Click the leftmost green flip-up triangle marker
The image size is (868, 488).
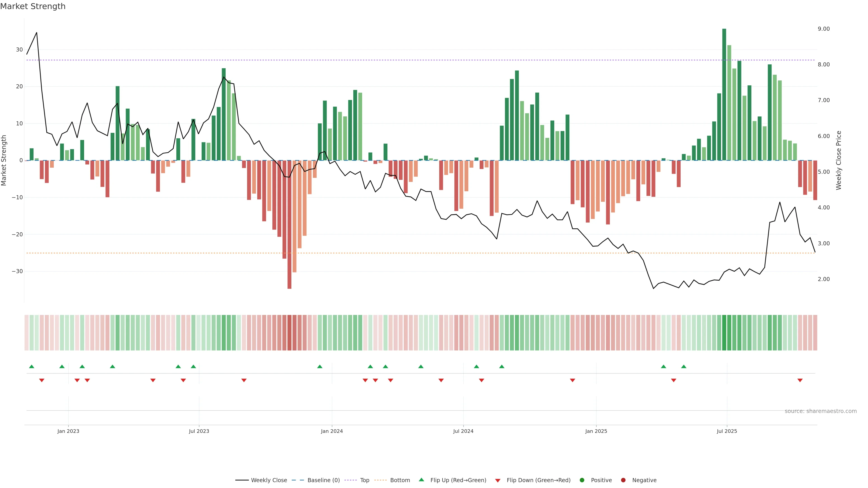(x=32, y=366)
